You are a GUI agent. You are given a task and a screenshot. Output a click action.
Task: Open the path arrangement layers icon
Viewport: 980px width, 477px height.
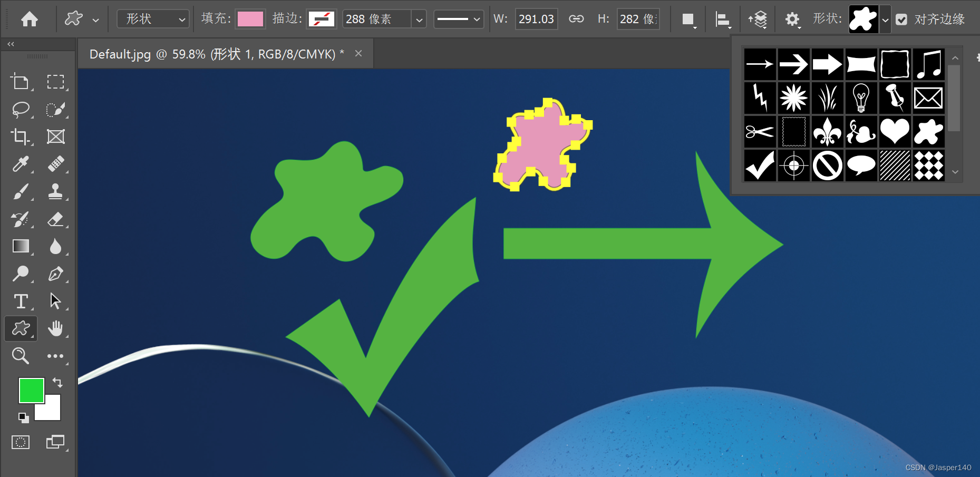pyautogui.click(x=758, y=20)
